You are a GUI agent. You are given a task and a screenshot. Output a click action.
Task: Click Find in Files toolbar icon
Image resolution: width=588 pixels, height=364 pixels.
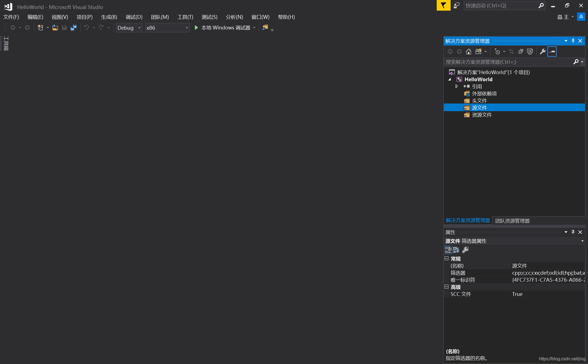click(x=265, y=28)
